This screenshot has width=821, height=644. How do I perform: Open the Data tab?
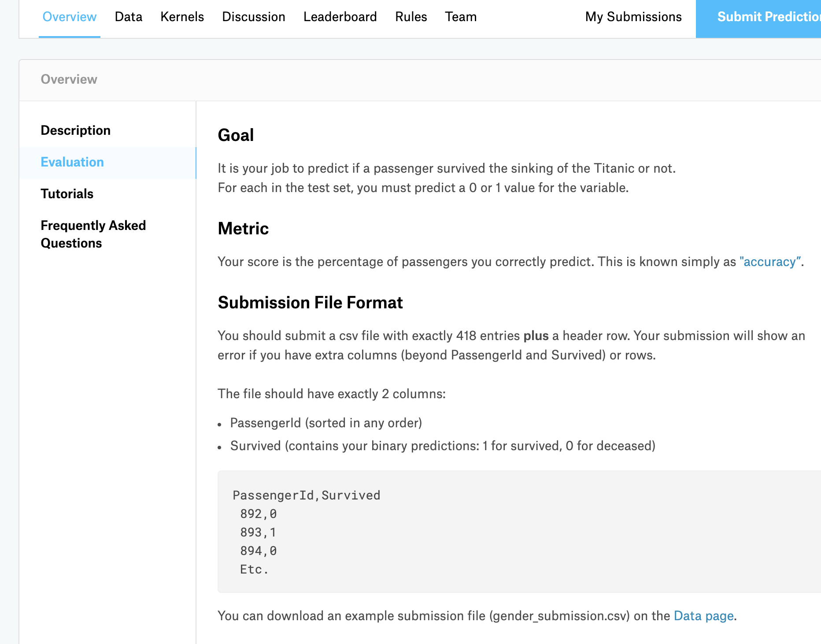click(129, 17)
